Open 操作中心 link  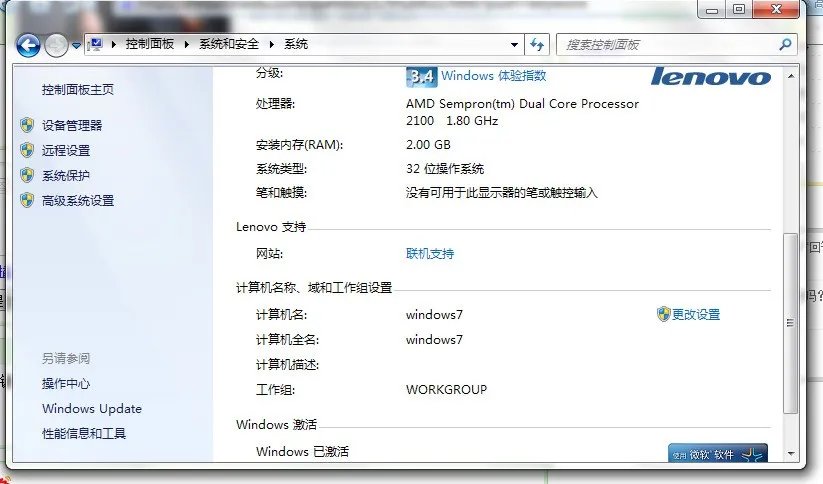(66, 384)
